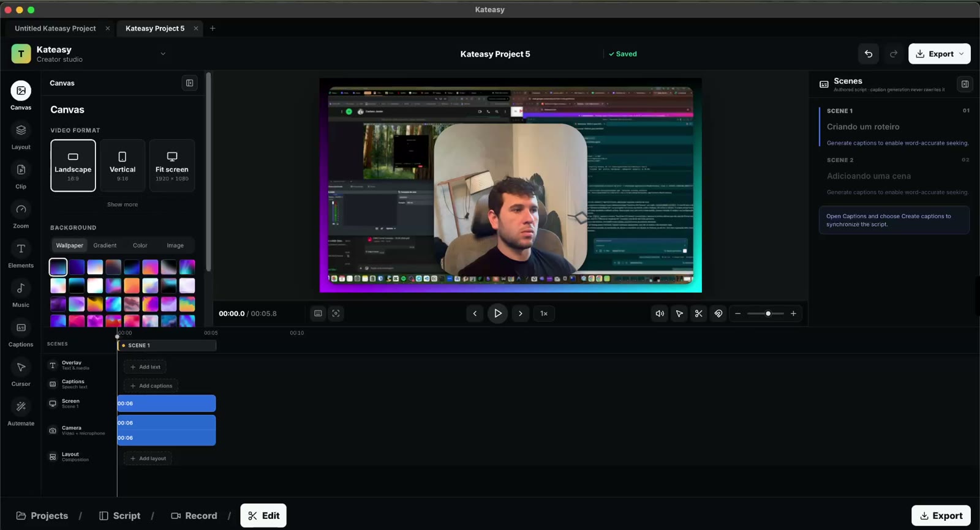Viewport: 980px width, 530px height.
Task: Collapse the Canvas panel with sidebar icon
Action: tap(190, 83)
